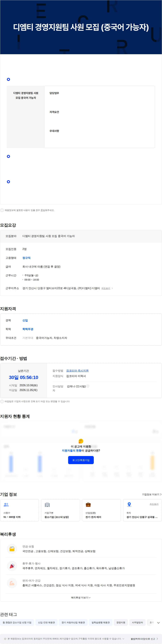Click the 마감일 2026.11.05(목) text
Screen dimensions: 162x644
point(23,390)
